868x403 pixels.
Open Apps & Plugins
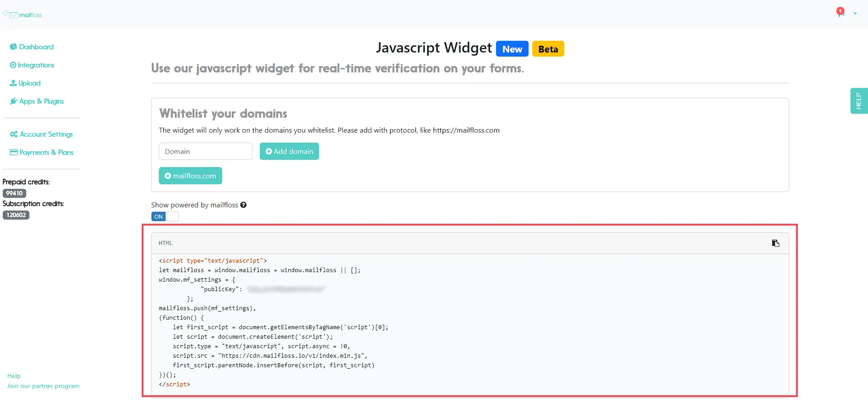pyautogui.click(x=37, y=101)
